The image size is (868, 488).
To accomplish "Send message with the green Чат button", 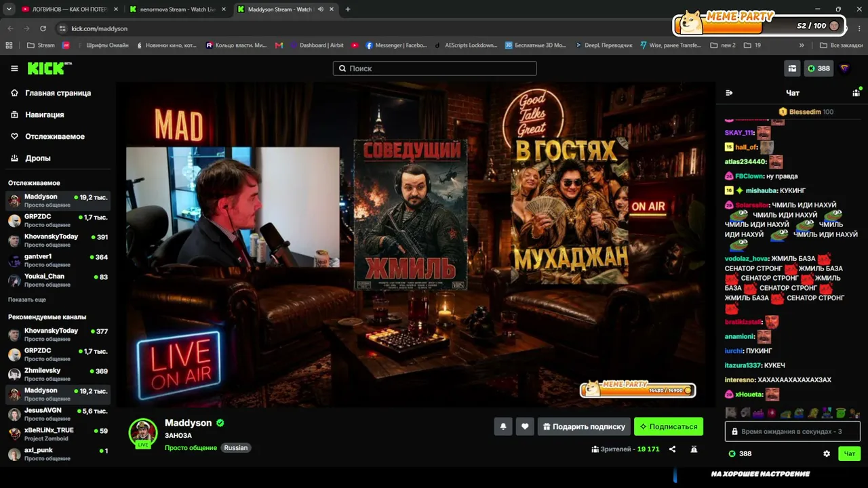I will (x=850, y=453).
